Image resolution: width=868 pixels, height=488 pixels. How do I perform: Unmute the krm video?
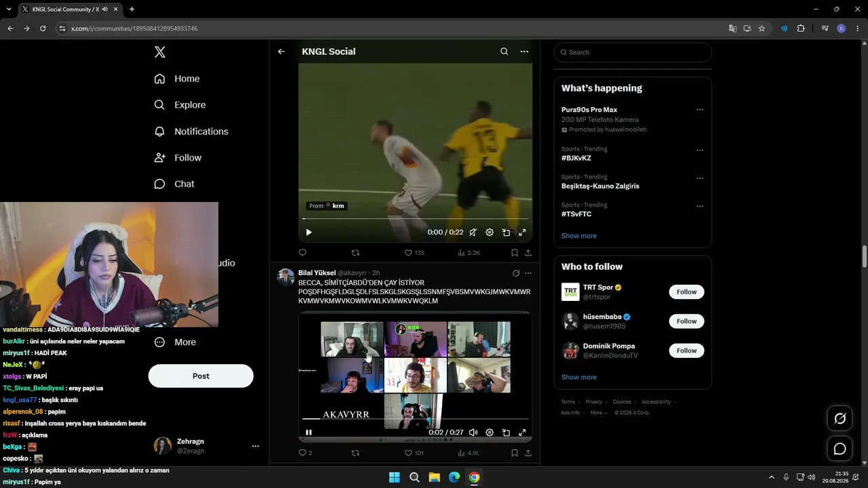pyautogui.click(x=473, y=232)
